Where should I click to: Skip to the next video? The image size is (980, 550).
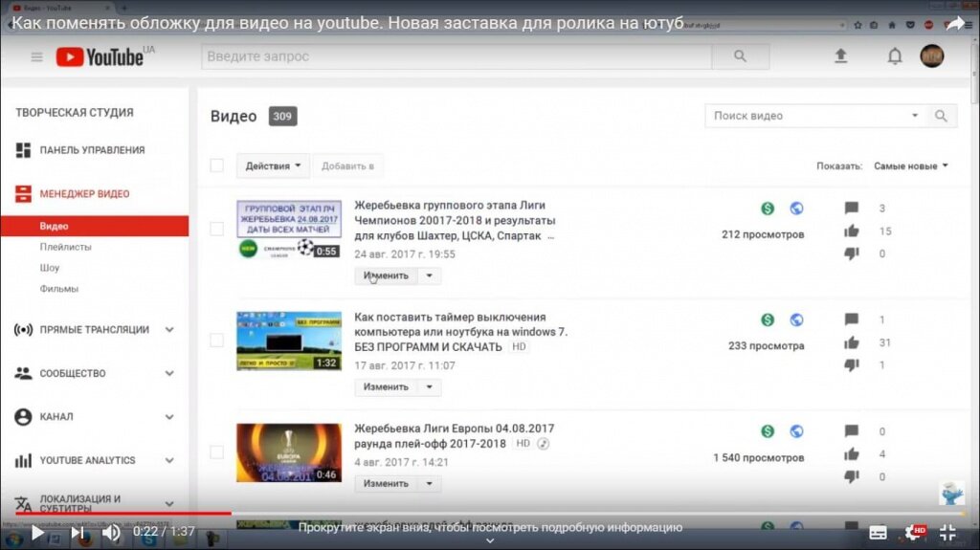pos(78,533)
